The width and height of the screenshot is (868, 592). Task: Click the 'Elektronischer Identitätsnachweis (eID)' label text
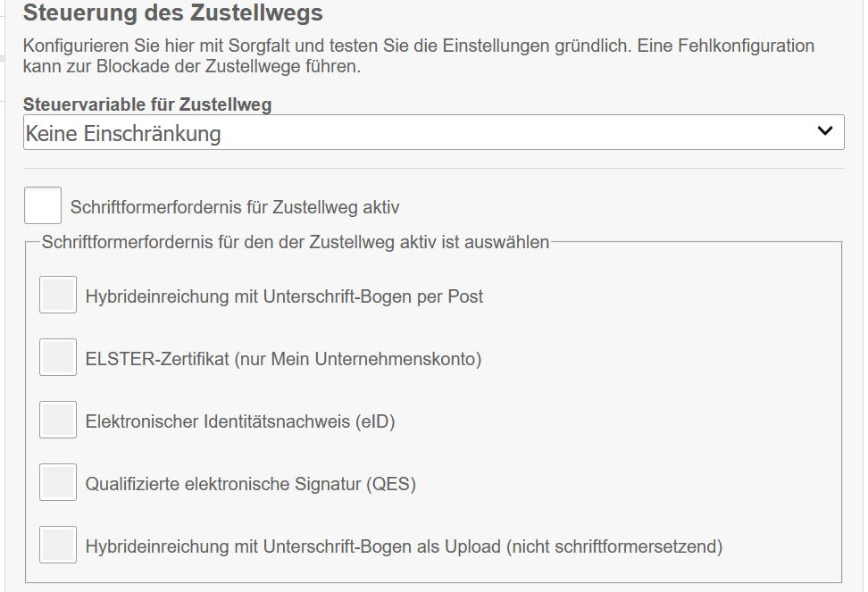click(x=240, y=421)
